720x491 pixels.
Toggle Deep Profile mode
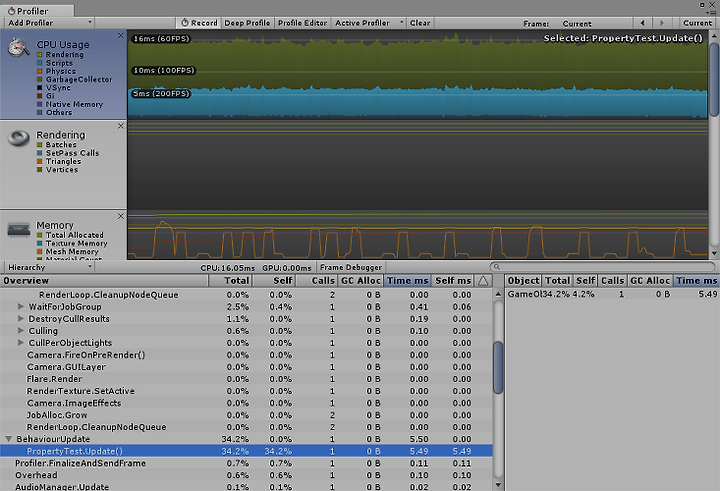[248, 23]
